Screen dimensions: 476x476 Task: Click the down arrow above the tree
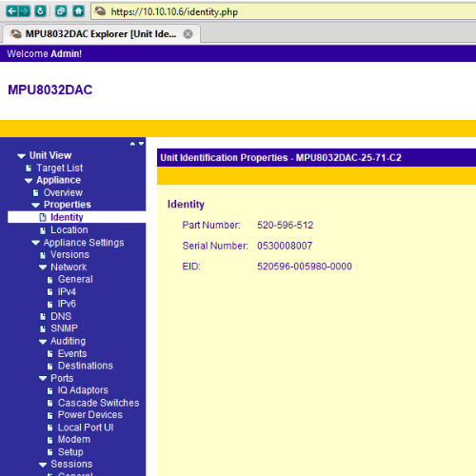pyautogui.click(x=141, y=144)
